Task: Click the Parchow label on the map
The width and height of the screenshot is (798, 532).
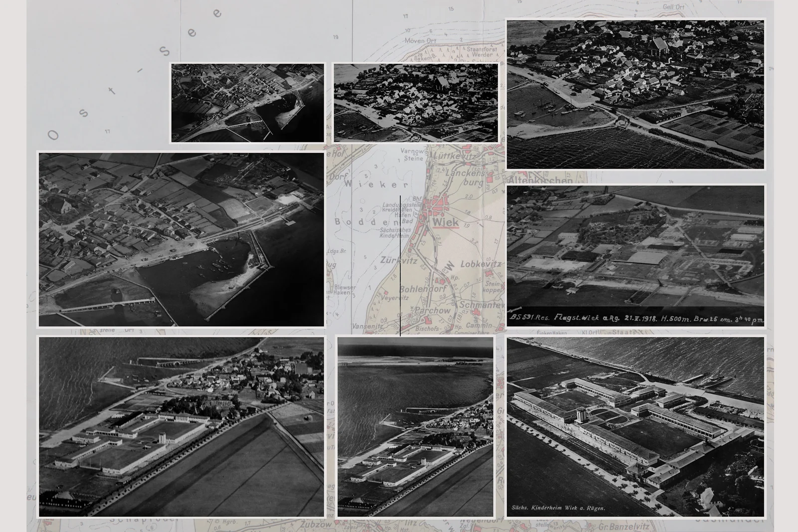Action: [432, 310]
